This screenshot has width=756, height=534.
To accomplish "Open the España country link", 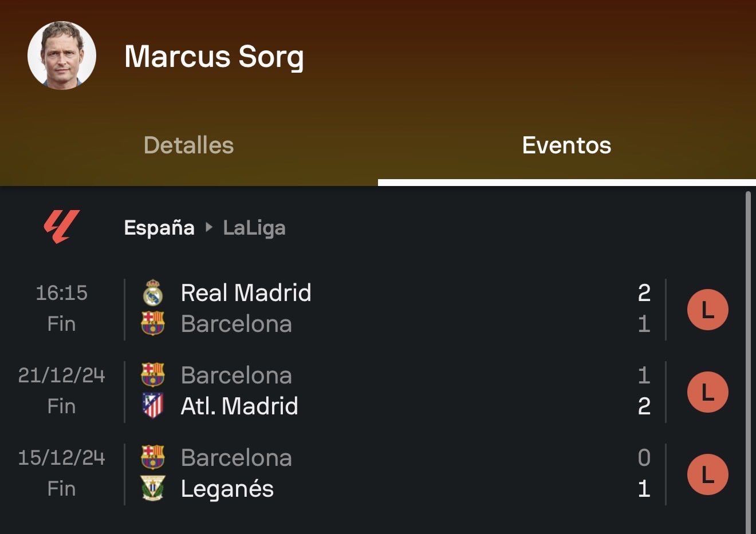I will pyautogui.click(x=159, y=228).
